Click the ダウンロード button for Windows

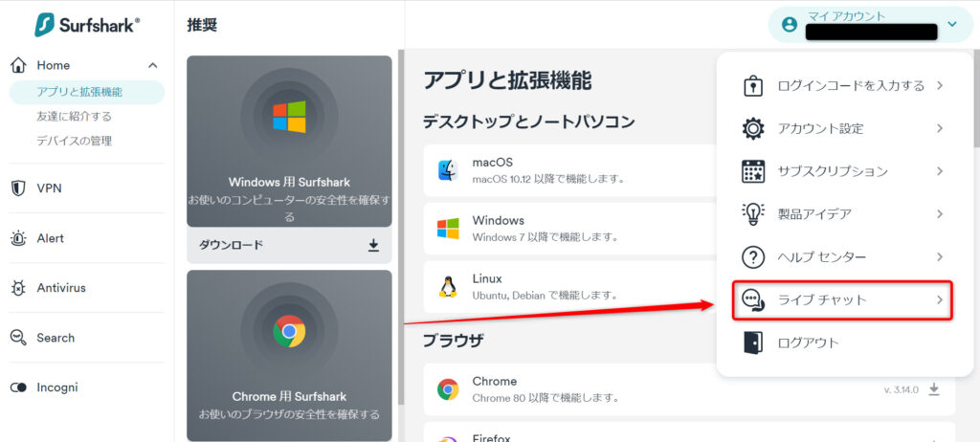(289, 246)
